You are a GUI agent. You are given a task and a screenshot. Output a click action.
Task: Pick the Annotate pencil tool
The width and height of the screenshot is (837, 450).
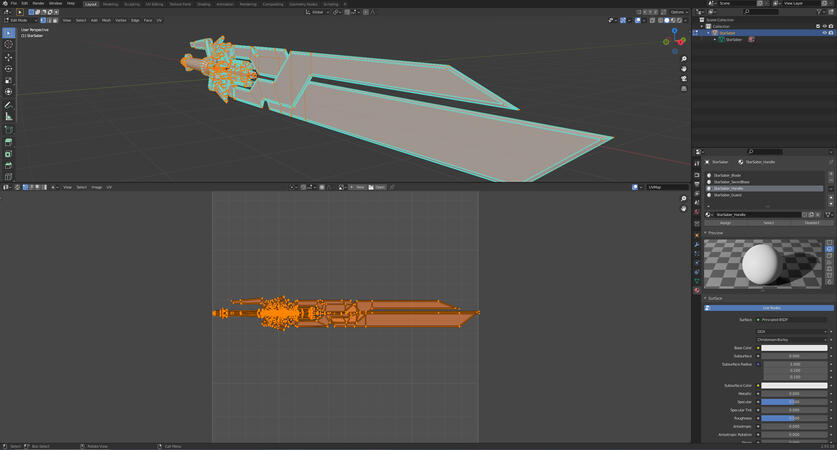click(x=9, y=105)
